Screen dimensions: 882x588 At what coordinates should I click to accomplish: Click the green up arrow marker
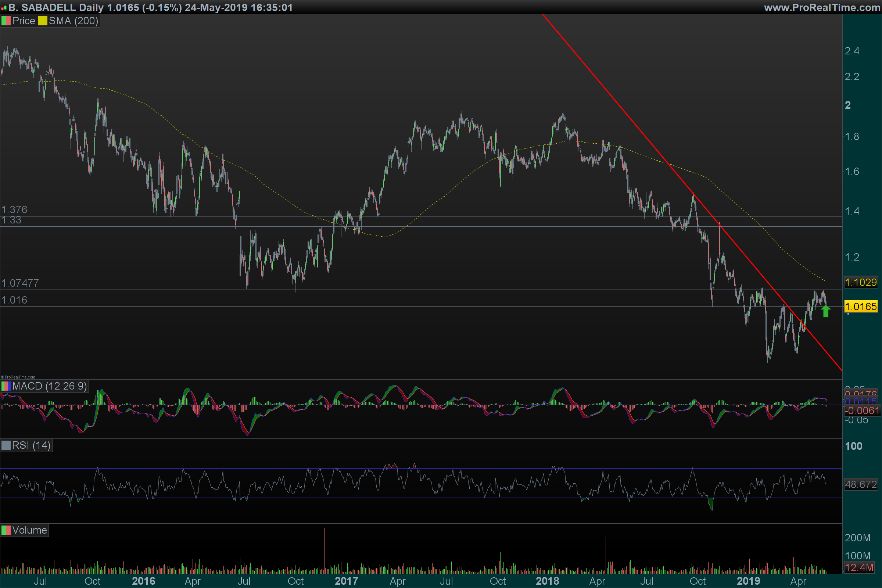pos(825,311)
